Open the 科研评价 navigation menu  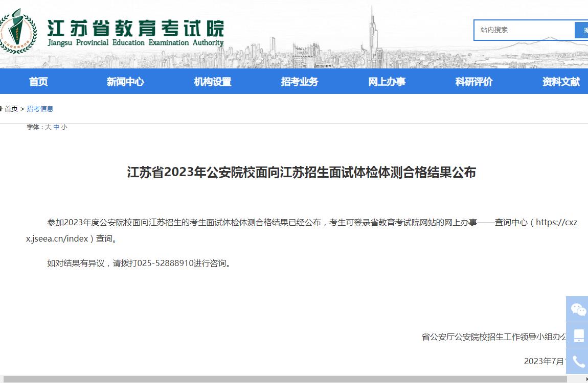click(474, 82)
